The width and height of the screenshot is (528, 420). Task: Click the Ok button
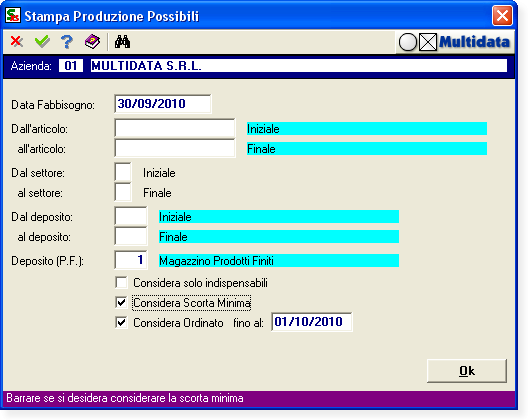(467, 370)
